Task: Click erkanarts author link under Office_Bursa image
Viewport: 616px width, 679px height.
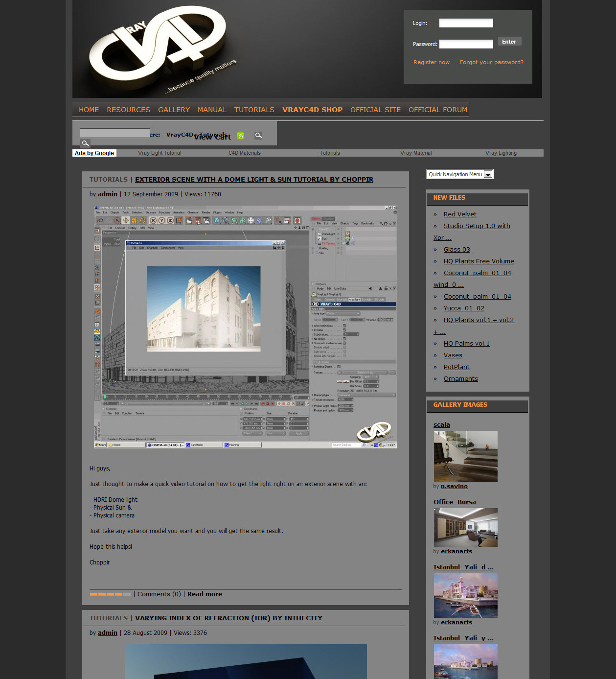Action: 456,552
